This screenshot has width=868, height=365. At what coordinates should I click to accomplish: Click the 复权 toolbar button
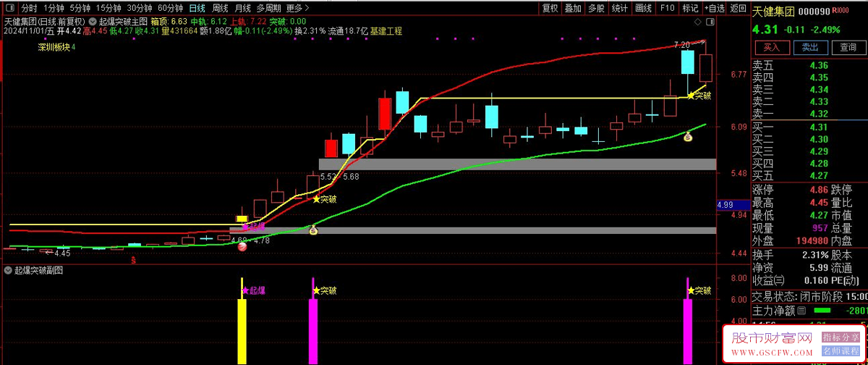click(x=550, y=8)
